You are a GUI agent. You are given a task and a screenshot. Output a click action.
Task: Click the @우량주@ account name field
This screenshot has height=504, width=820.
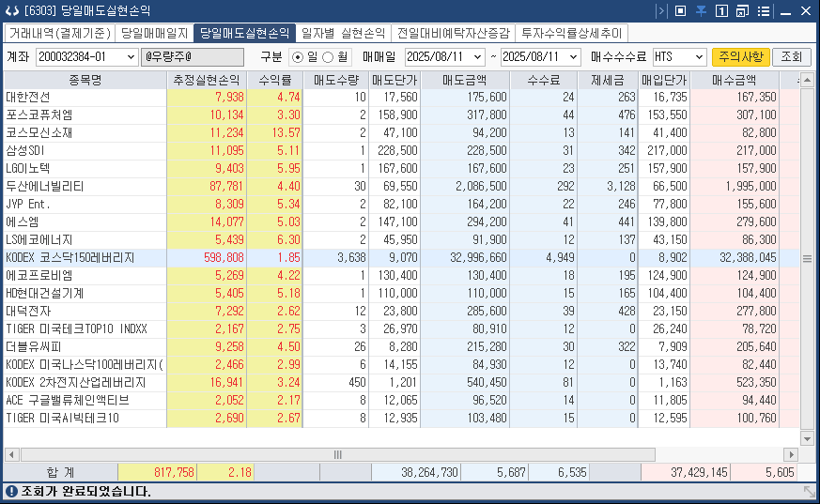pos(193,57)
